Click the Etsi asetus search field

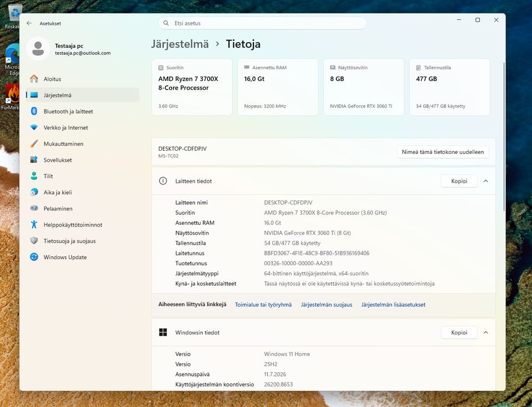click(x=262, y=23)
